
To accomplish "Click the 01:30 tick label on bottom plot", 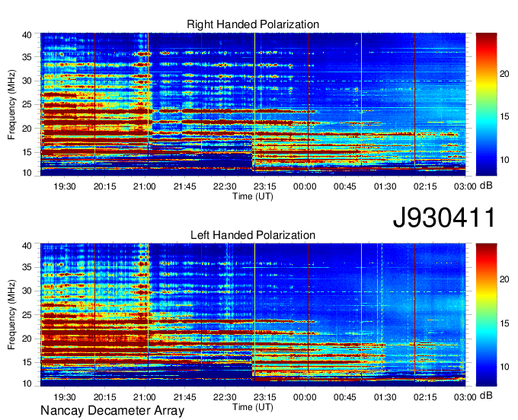I will 385,397.
